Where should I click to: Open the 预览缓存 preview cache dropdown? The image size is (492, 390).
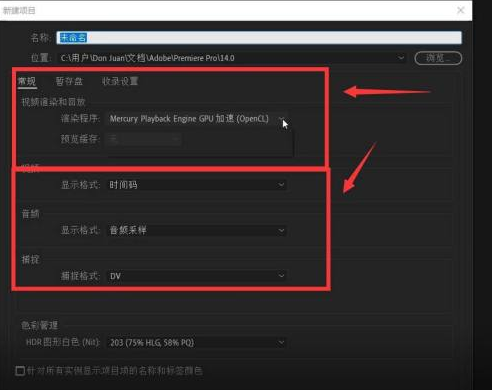[144, 139]
